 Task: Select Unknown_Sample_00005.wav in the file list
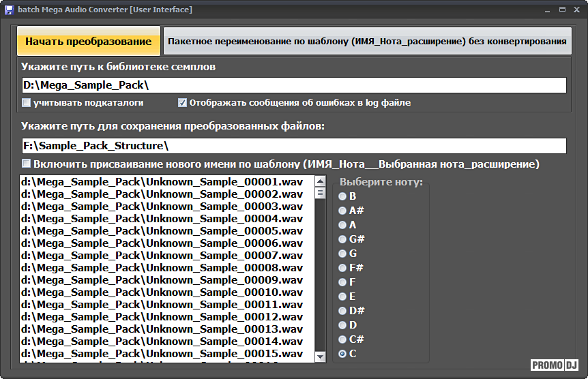[162, 231]
